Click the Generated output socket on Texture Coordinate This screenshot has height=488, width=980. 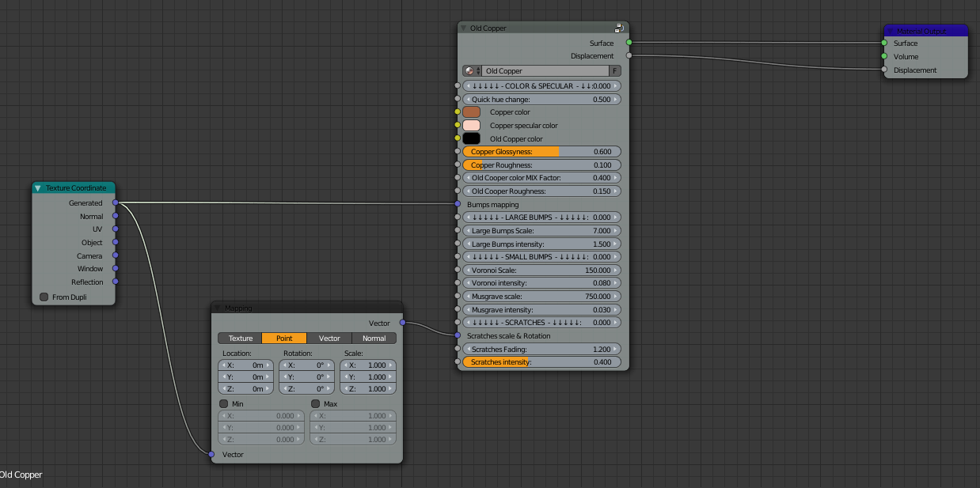[115, 203]
